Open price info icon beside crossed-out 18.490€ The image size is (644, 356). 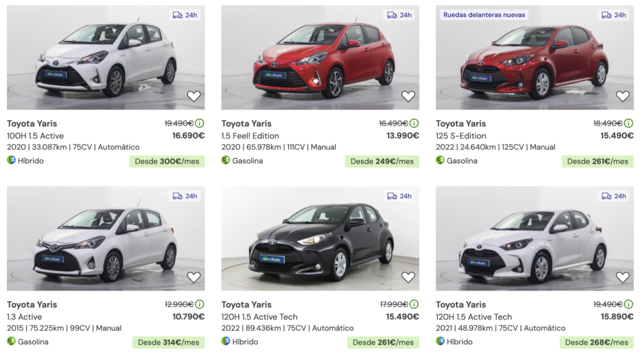(x=628, y=123)
